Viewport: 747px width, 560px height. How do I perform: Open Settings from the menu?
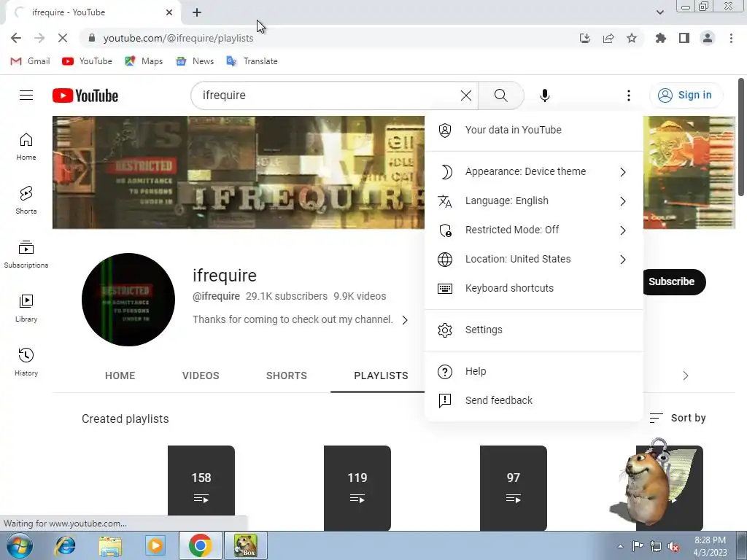click(533, 330)
